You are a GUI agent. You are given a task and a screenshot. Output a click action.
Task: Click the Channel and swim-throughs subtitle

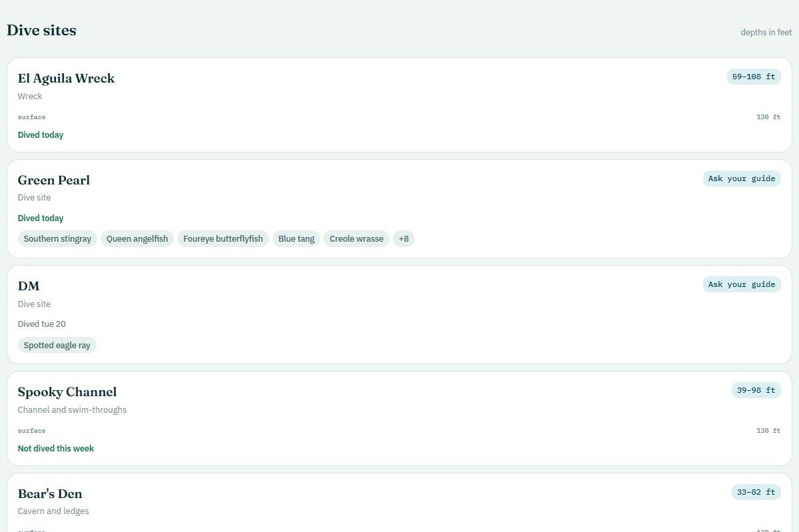pyautogui.click(x=72, y=409)
